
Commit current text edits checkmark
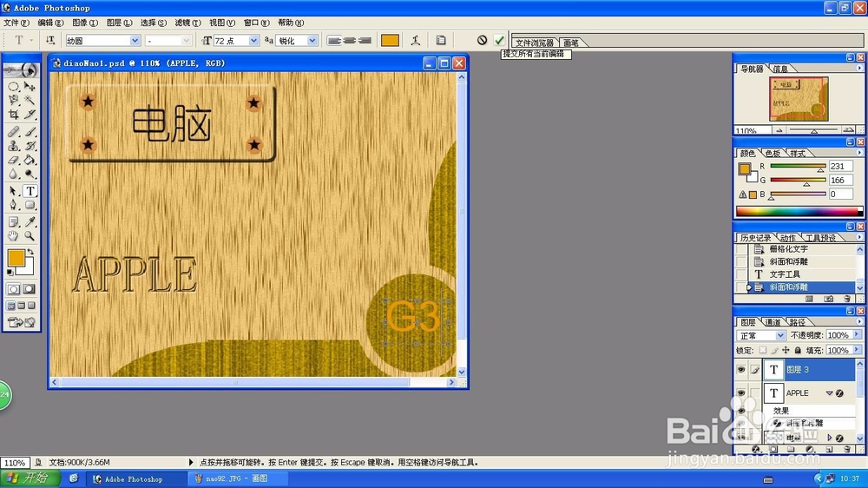499,40
